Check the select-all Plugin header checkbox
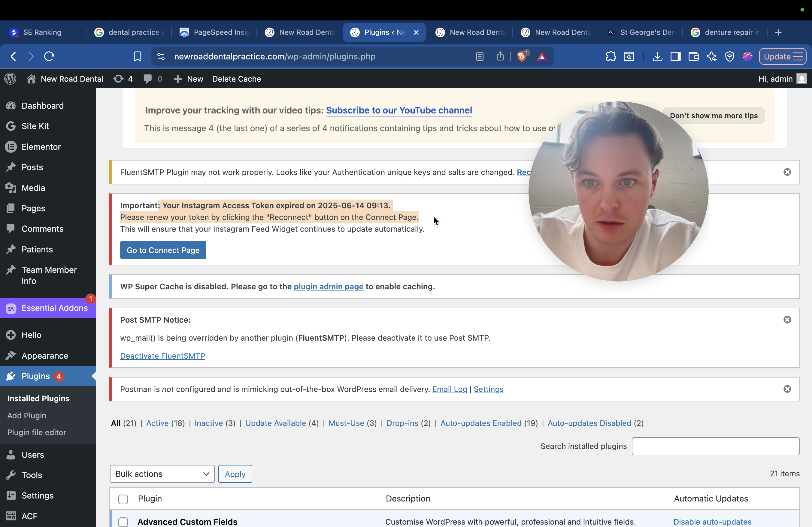812x527 pixels. (123, 499)
